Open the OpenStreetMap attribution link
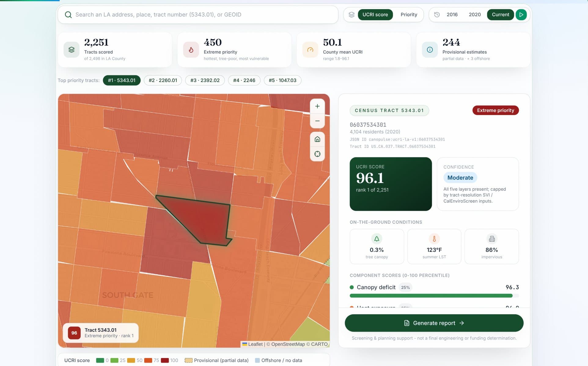588x366 pixels. [288, 344]
